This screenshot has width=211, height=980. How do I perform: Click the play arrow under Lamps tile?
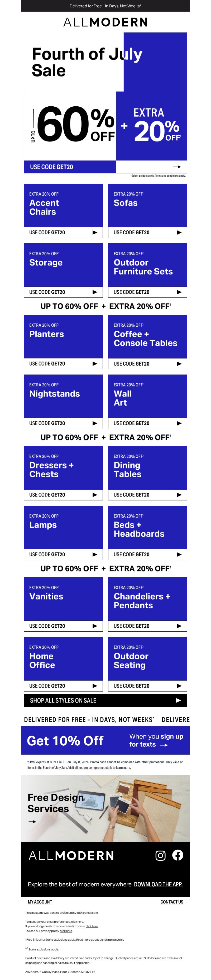pyautogui.click(x=95, y=554)
